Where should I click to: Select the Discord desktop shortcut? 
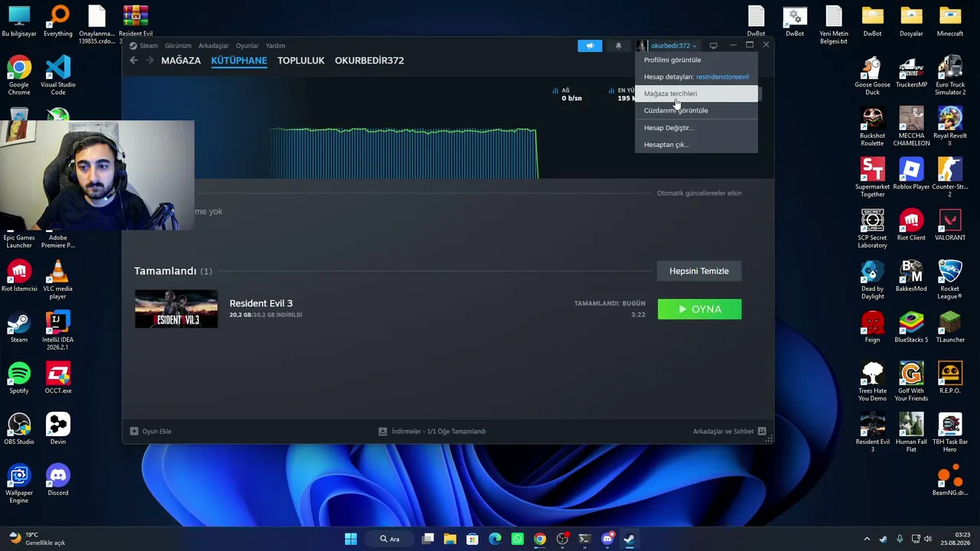tap(58, 481)
